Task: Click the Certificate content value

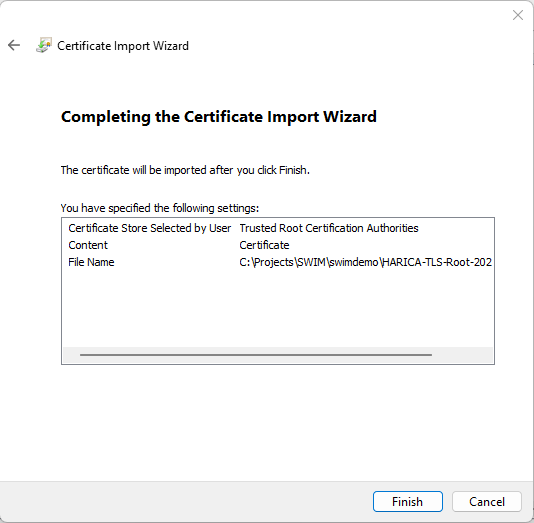Action: tap(264, 245)
